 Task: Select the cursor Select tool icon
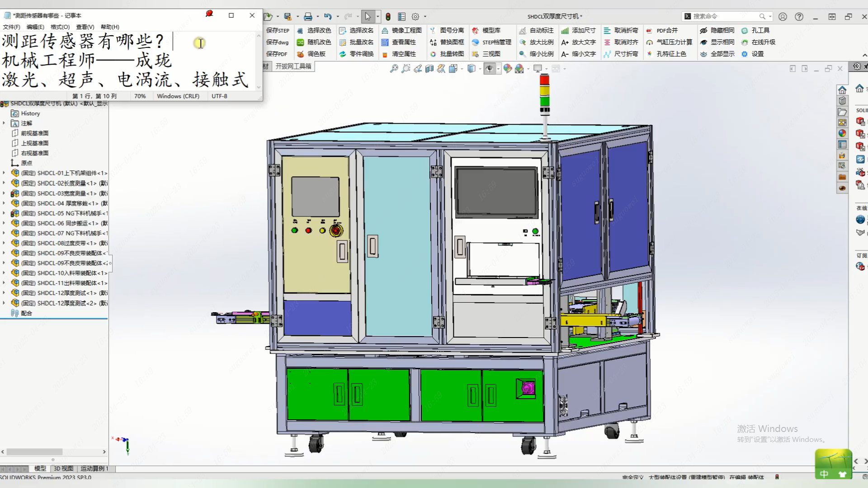point(368,17)
